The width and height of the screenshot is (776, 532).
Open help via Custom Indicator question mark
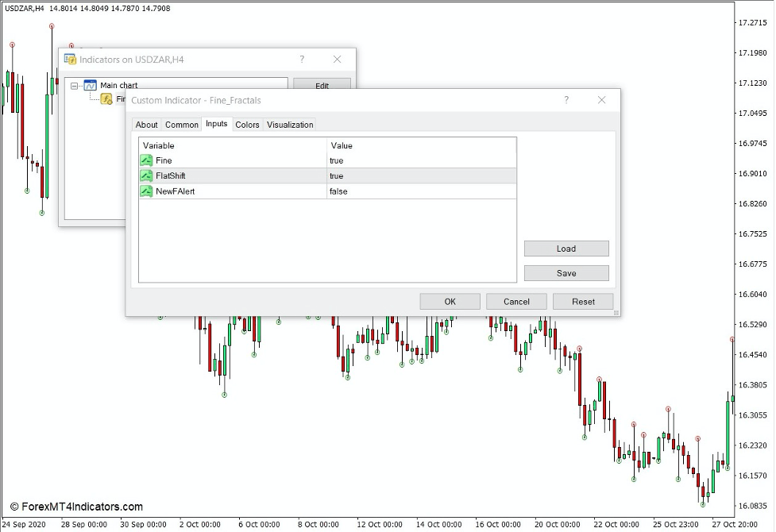pyautogui.click(x=566, y=100)
